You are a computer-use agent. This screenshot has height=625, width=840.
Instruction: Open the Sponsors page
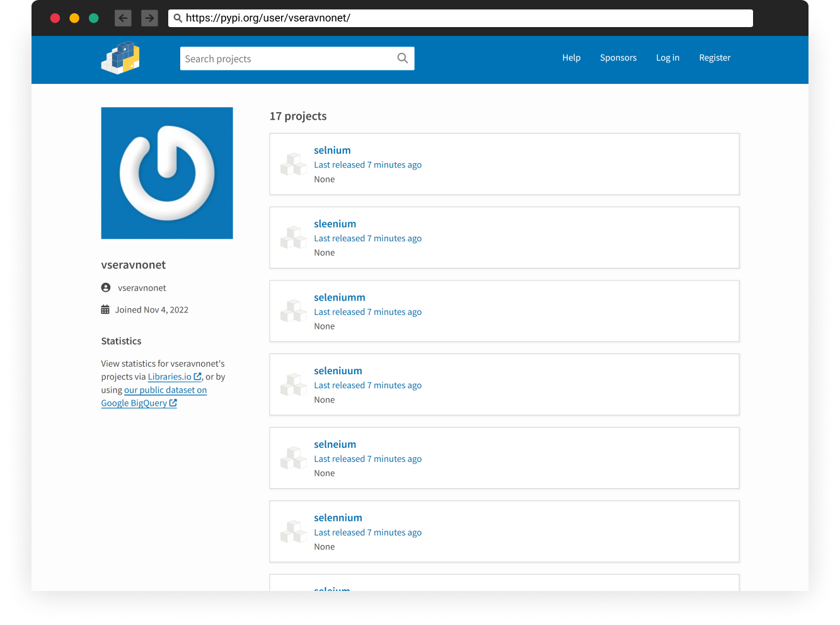coord(618,58)
